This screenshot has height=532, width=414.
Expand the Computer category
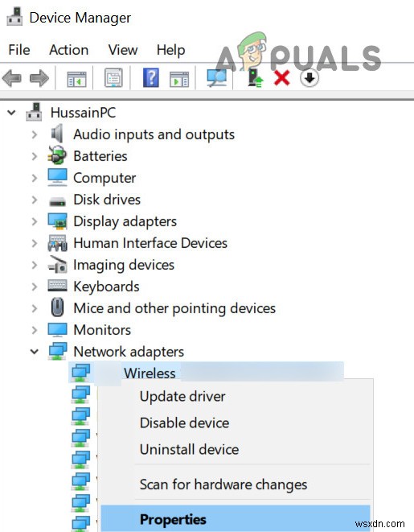(x=35, y=178)
